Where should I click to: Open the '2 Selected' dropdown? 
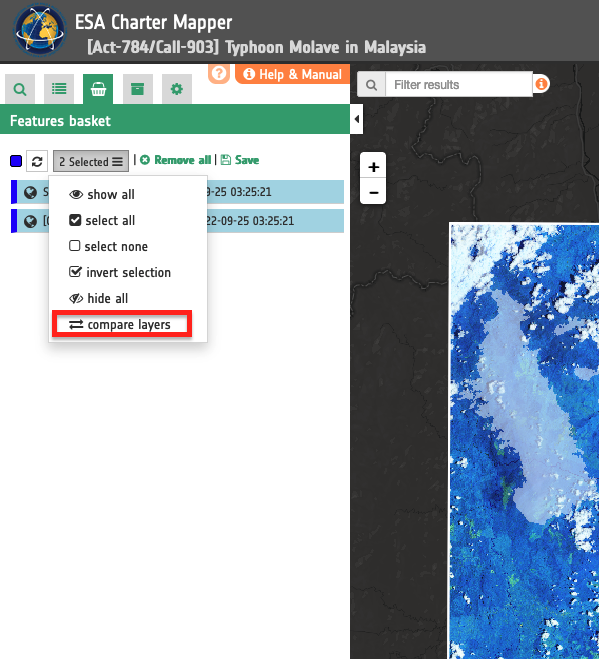[91, 161]
